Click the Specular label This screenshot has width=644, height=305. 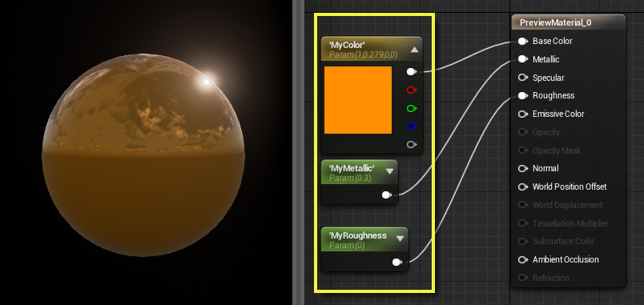pos(549,78)
